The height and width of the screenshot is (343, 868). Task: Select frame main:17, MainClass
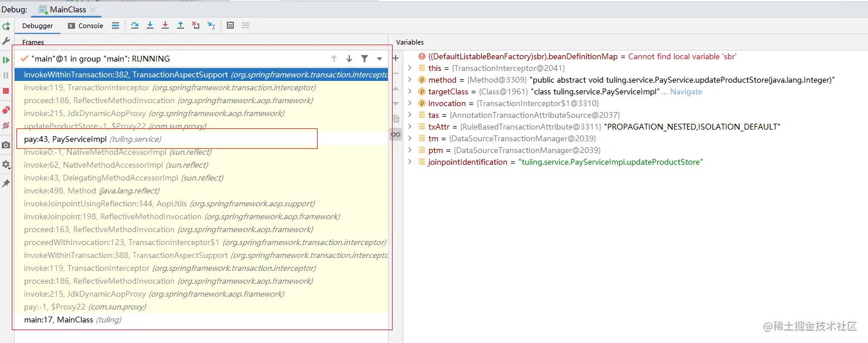[x=201, y=320]
